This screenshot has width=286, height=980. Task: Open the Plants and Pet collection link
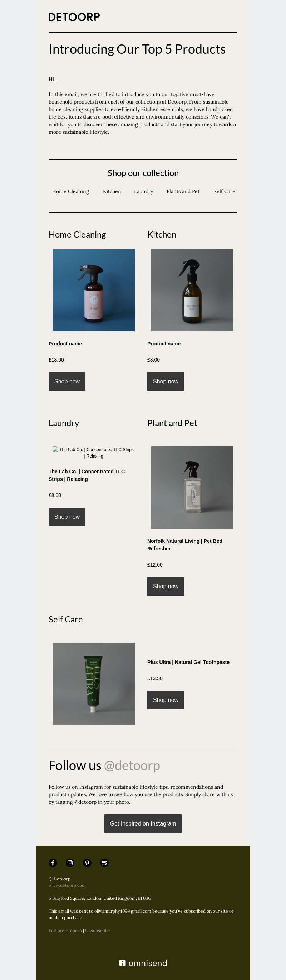183,191
